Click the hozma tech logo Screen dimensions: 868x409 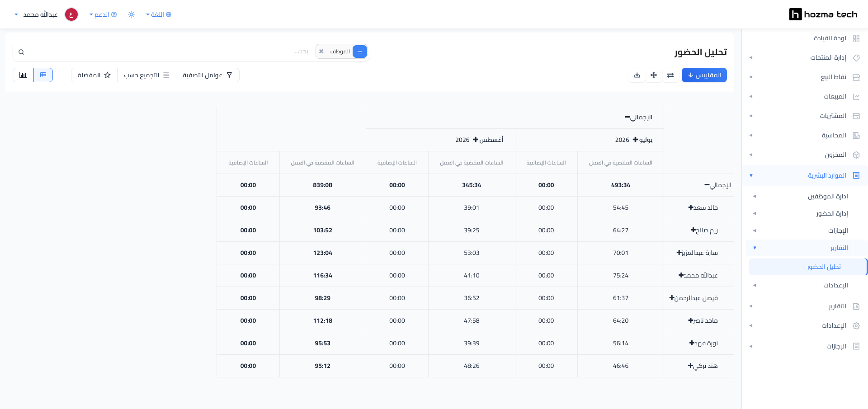823,14
